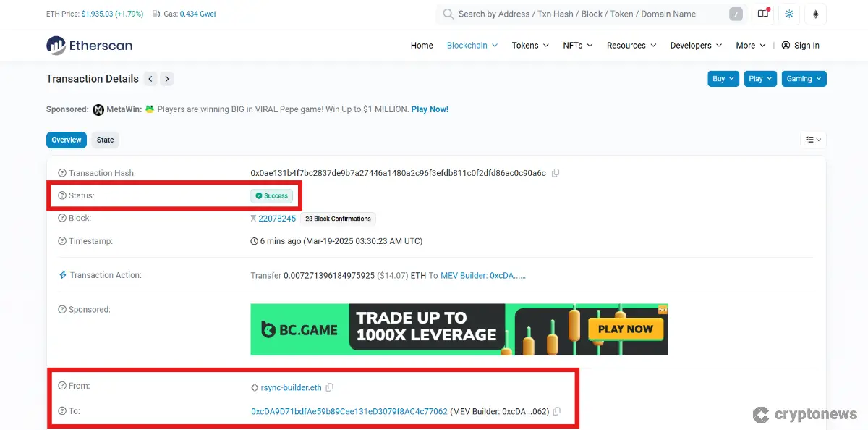Click the MetaWin Play Now link
This screenshot has height=430, width=868.
tap(430, 109)
